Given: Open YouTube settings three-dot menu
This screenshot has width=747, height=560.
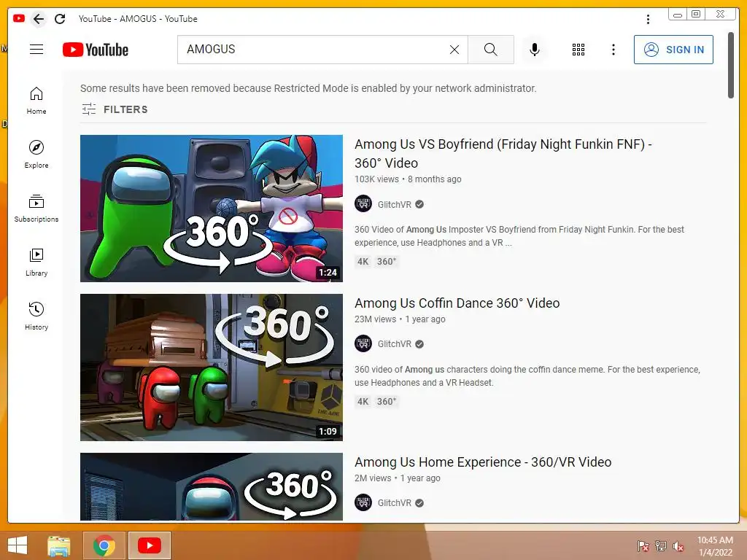Looking at the screenshot, I should [613, 50].
